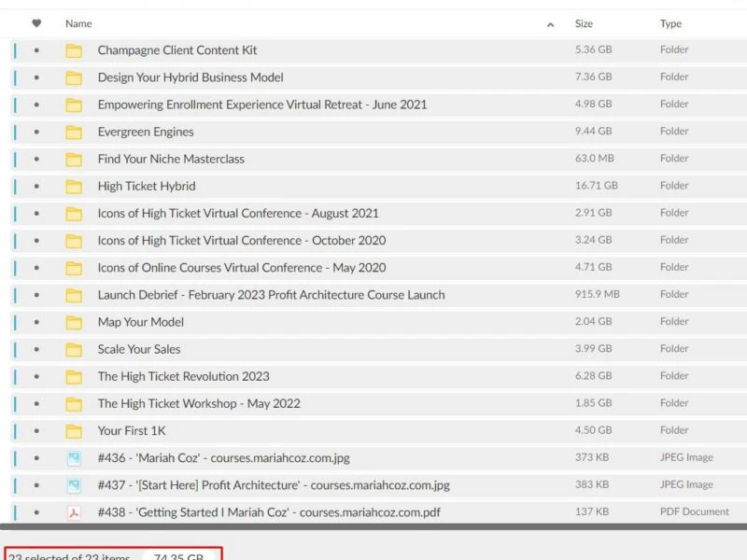Toggle favorite dot for Scale Your Sales
Image resolution: width=747 pixels, height=560 pixels.
[36, 349]
